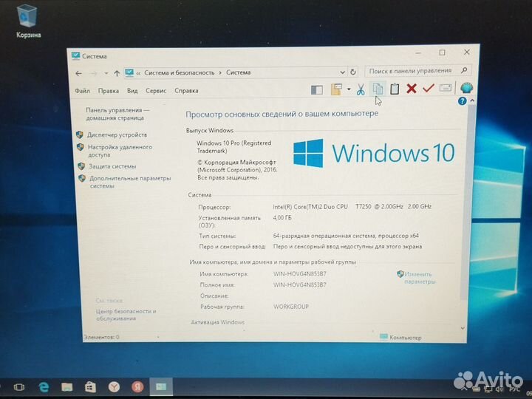The height and width of the screenshot is (399, 532).
Task: Toggle the preview pane toolbar icon
Action: click(x=316, y=90)
